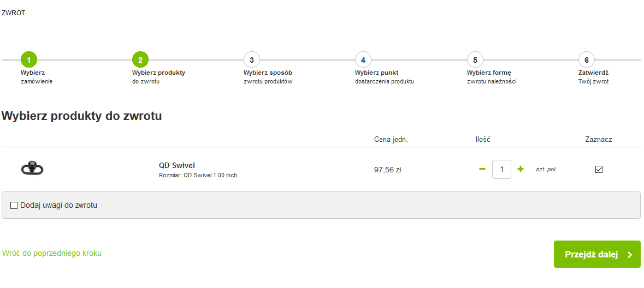Screen dimensions: 644x288
Task: Uncheck the Zaznacz checkbox for QD Swivel
Action: tap(599, 170)
